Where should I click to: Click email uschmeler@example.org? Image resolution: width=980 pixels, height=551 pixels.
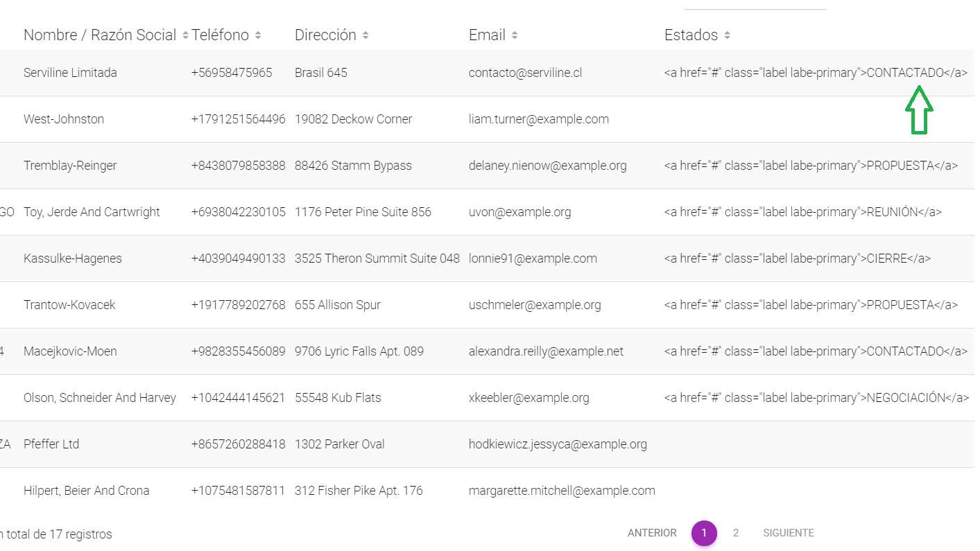[535, 305]
